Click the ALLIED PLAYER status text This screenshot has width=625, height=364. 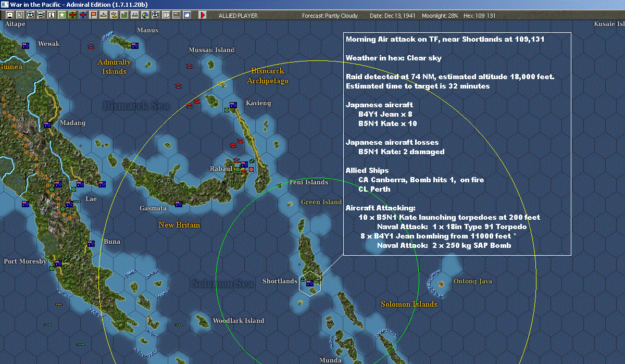tap(238, 16)
